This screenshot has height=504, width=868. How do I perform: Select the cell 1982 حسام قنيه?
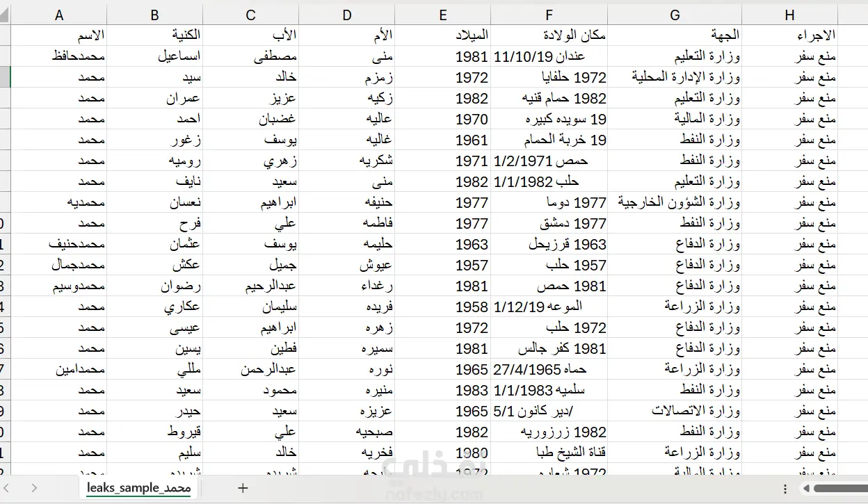tap(549, 98)
